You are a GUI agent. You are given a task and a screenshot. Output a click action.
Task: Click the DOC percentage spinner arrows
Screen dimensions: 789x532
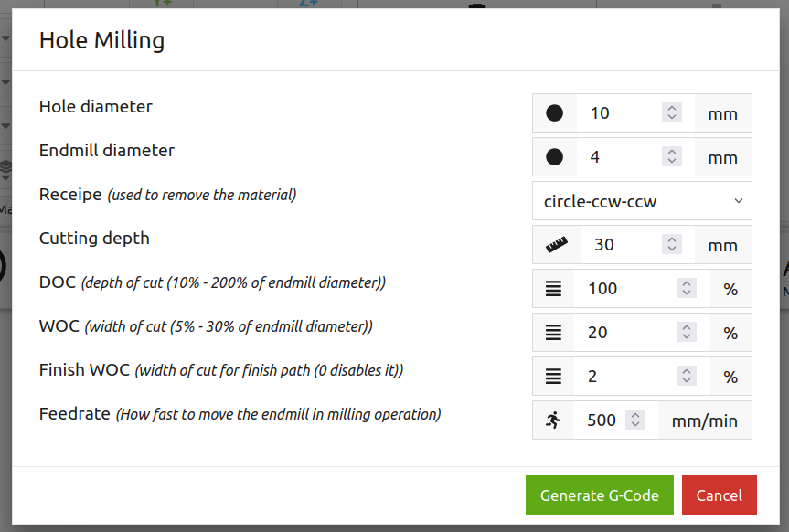pos(687,287)
